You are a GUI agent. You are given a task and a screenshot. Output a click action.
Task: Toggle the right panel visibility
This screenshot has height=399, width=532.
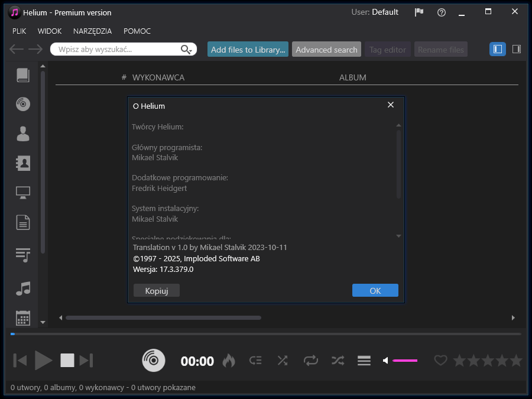tap(517, 49)
